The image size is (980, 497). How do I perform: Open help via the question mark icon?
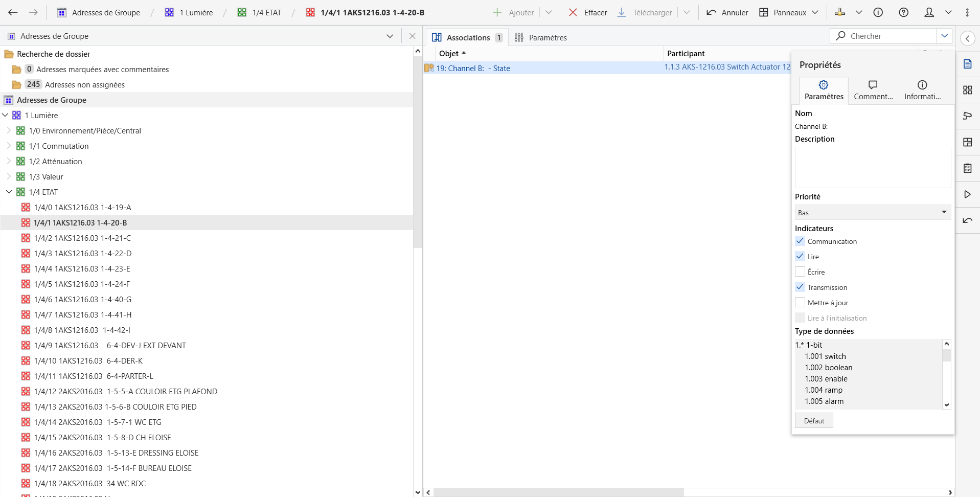pos(903,12)
